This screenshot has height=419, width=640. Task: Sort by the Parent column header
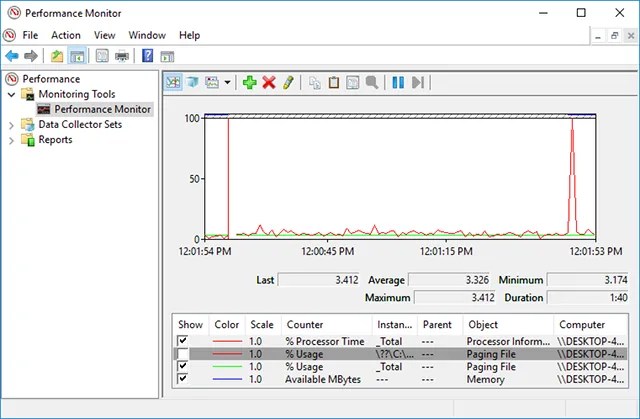click(440, 325)
